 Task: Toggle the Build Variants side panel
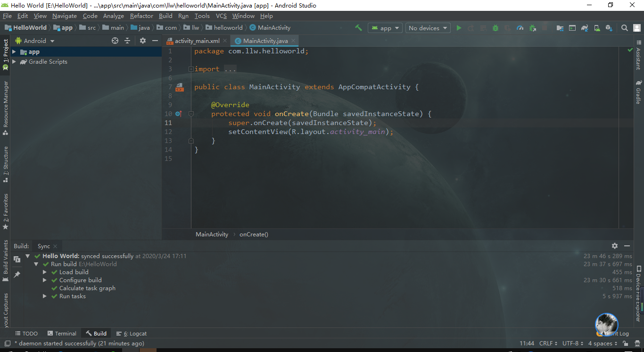coord(5,260)
